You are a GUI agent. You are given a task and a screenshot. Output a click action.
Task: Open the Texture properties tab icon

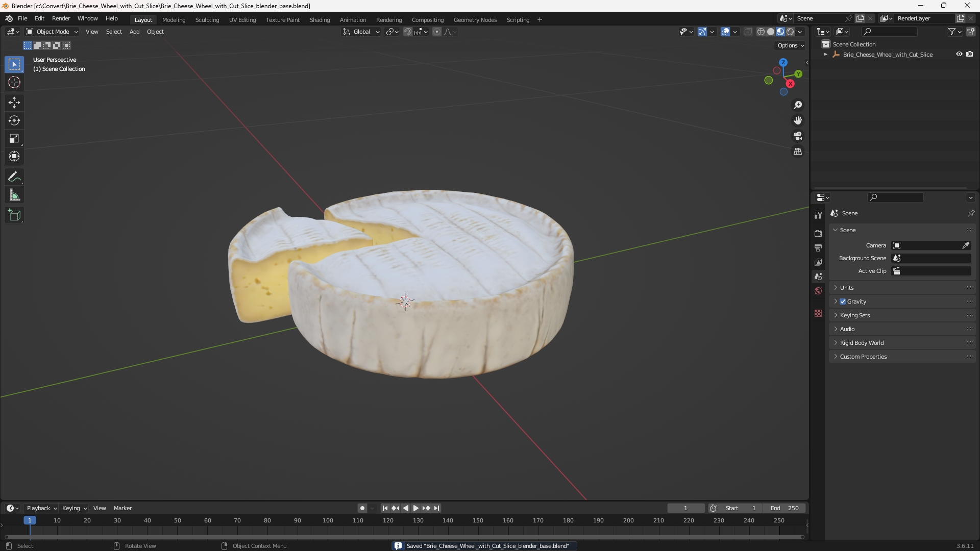pos(818,313)
